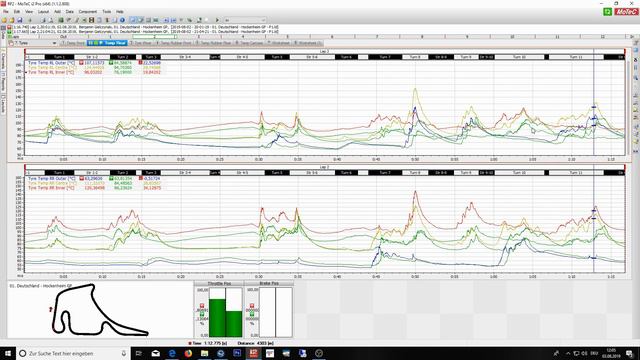
Task: Click 'Tyre Temp RL Outer' channel label
Action: tap(51, 63)
